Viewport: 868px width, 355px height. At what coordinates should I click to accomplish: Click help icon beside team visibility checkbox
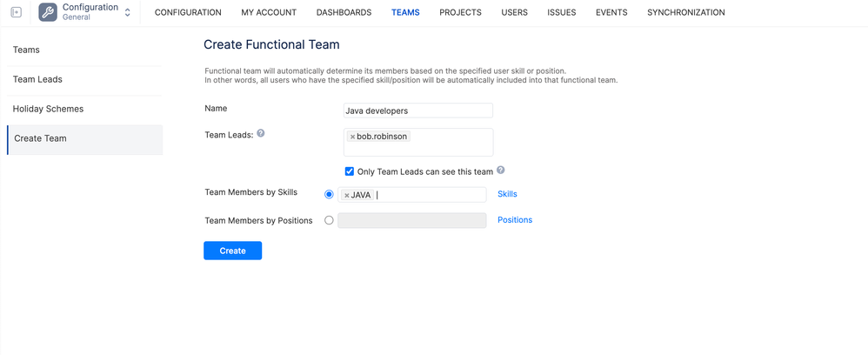point(501,171)
